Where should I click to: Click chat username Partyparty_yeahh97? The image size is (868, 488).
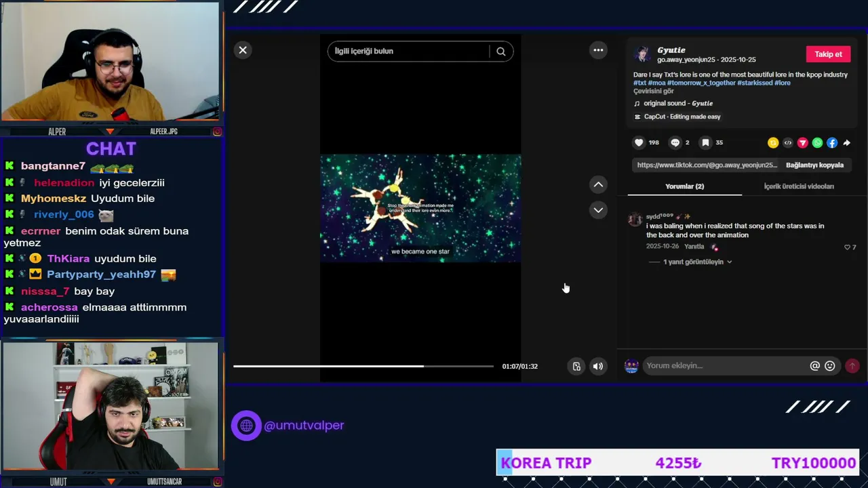(x=101, y=275)
